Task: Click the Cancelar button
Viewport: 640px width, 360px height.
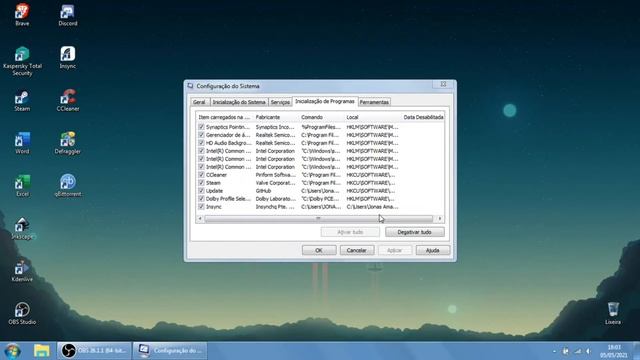Action: [356, 250]
